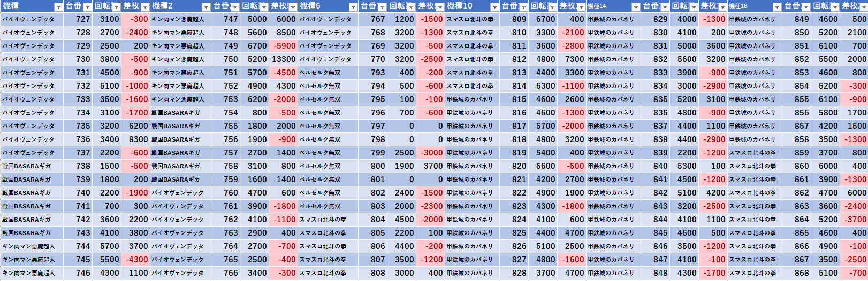Select cell with 台番 868
The height and width of the screenshot is (281, 868).
(797, 273)
